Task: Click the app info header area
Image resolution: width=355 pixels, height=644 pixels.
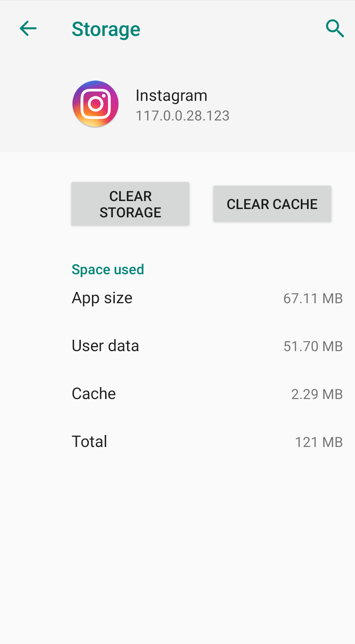Action: tap(177, 104)
